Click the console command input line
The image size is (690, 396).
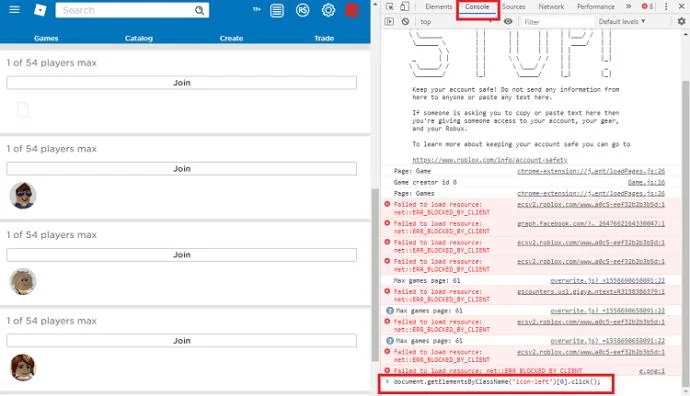point(497,382)
